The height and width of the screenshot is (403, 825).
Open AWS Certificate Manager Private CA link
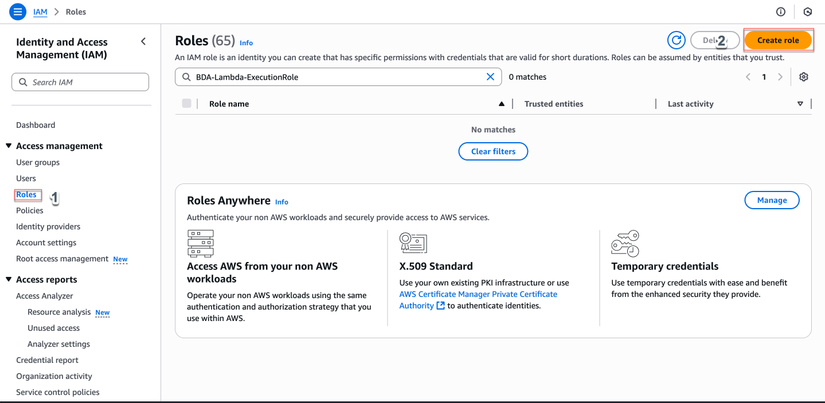point(478,294)
